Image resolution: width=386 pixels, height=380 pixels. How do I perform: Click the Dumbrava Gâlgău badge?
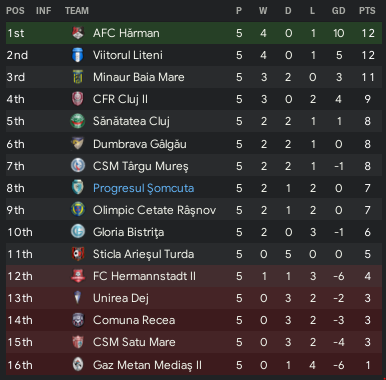pos(78,144)
